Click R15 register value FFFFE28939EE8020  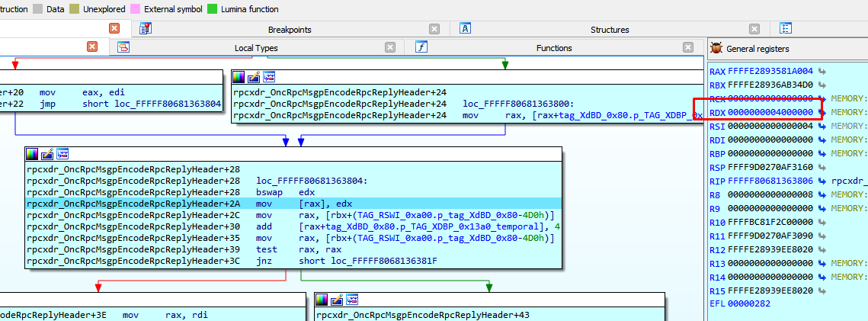tap(772, 290)
